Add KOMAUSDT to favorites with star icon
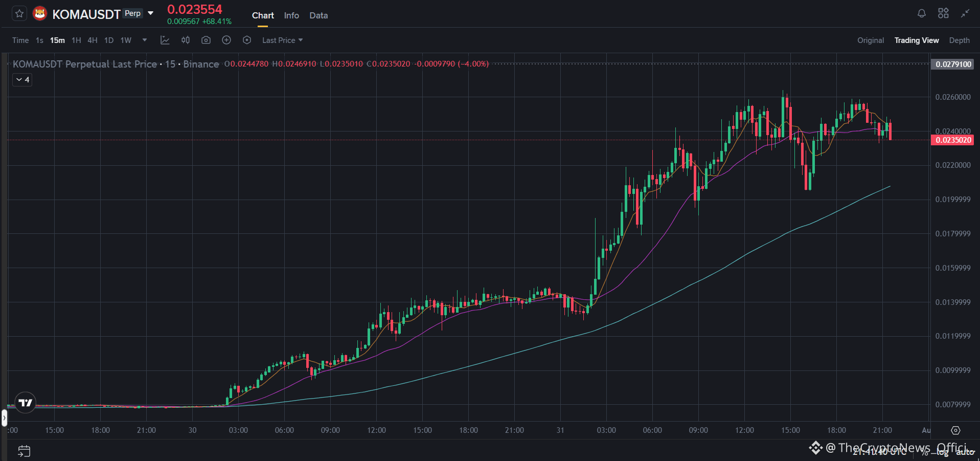This screenshot has width=980, height=461. coord(19,14)
